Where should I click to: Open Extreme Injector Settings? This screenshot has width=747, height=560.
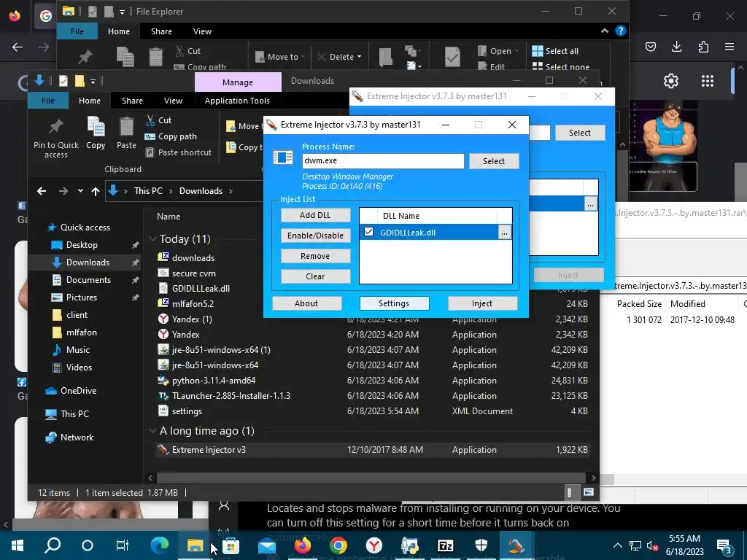click(x=394, y=303)
